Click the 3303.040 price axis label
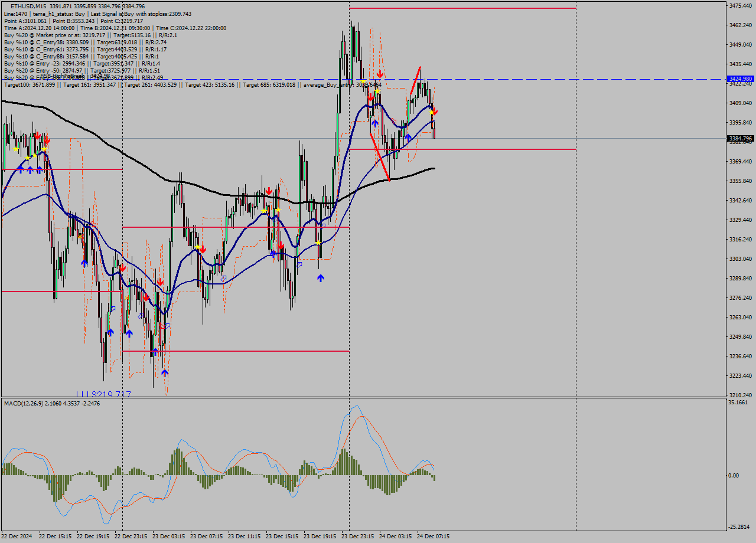The height and width of the screenshot is (543, 756). [x=741, y=259]
